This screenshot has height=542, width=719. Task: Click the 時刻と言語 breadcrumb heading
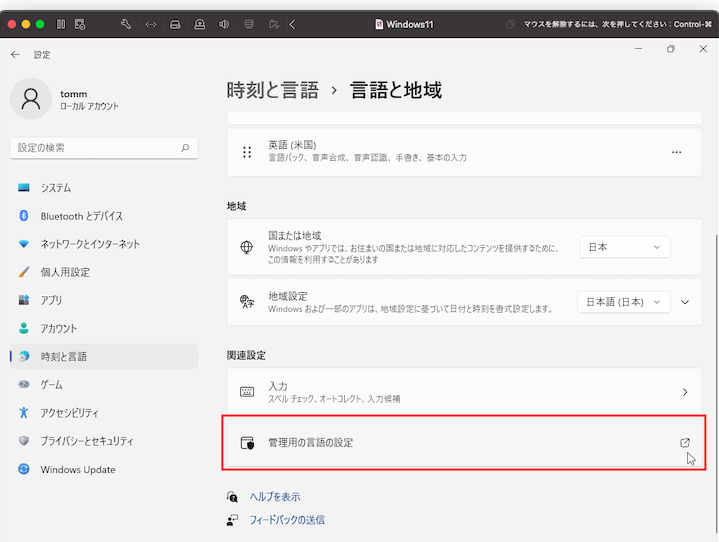click(272, 90)
